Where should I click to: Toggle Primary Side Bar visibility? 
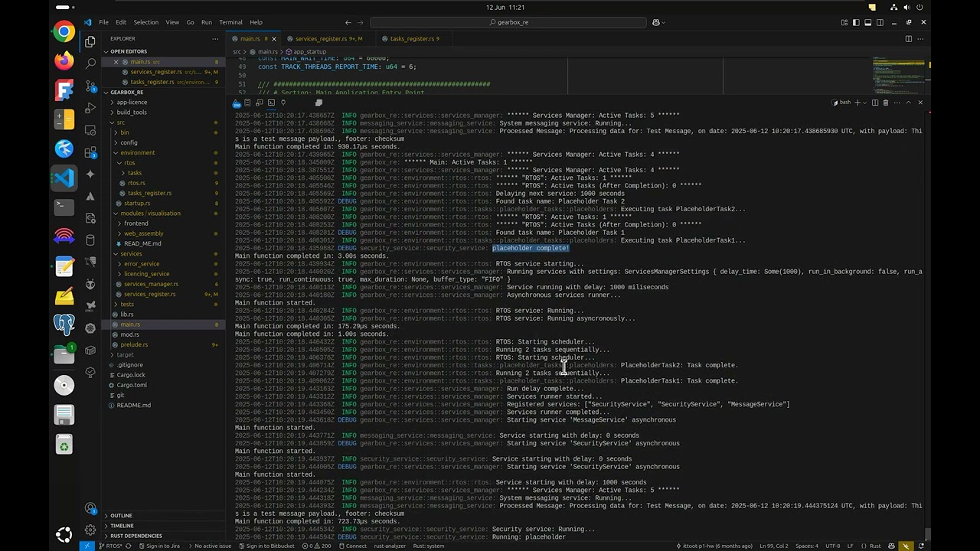(x=856, y=22)
